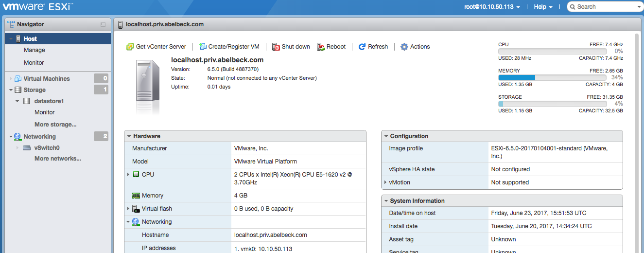Click the Networking globe icon in Navigator

coord(18,137)
